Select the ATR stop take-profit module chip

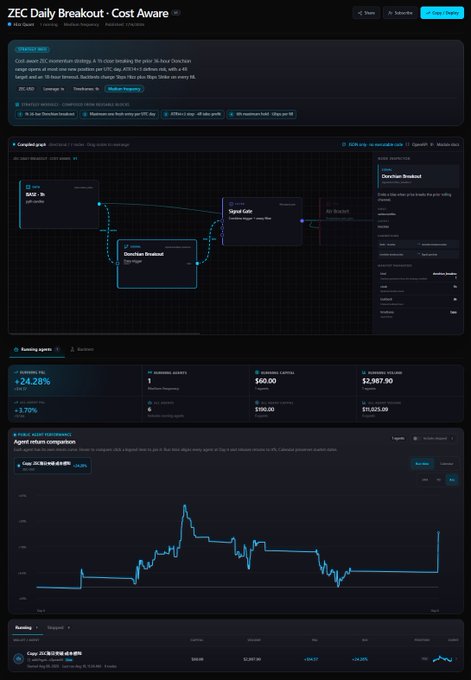click(192, 114)
